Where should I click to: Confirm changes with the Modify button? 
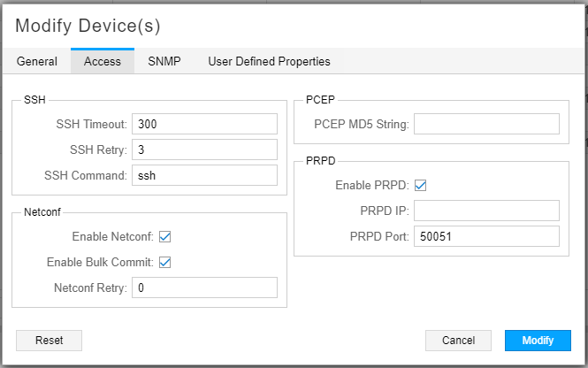[538, 341]
